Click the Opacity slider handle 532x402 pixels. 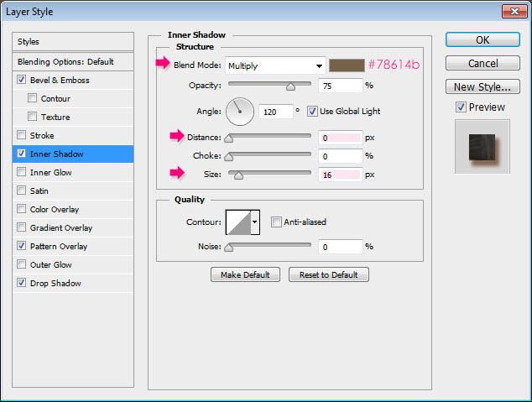pos(291,86)
